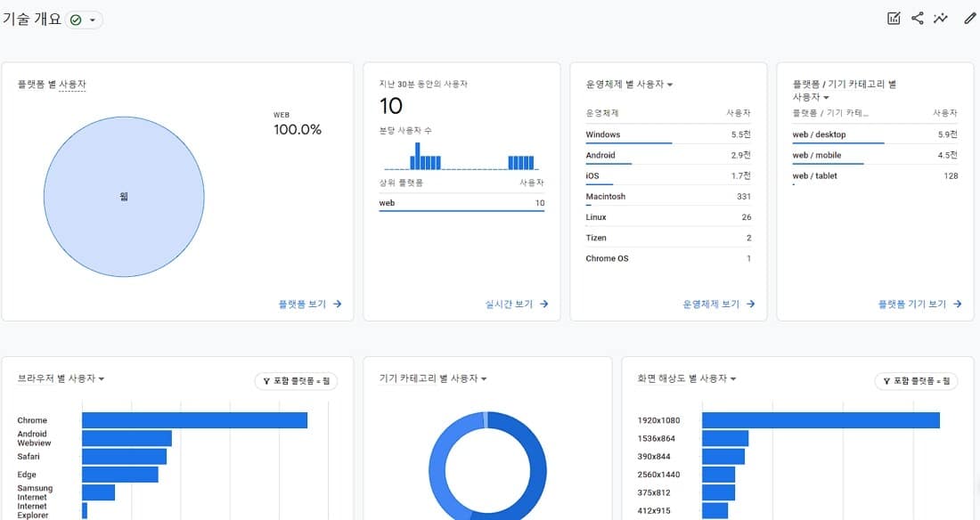Open 운영체제 보기 link

click(x=719, y=304)
